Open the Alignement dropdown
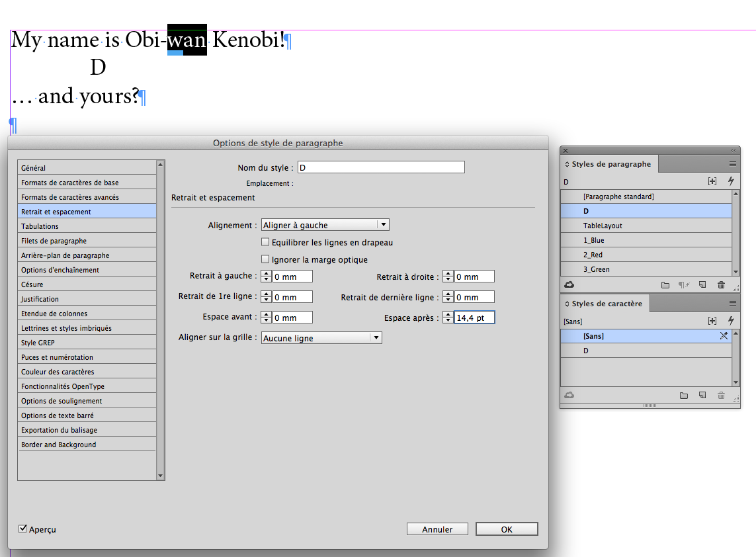 325,225
